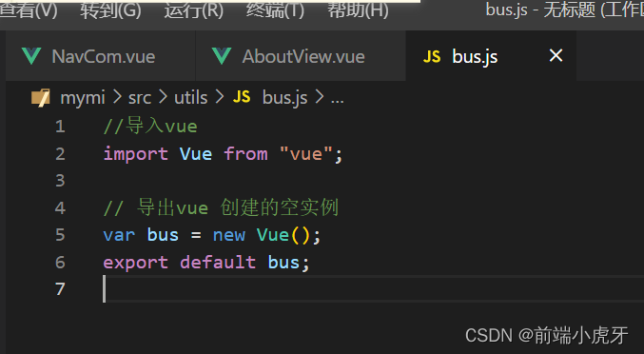644x354 pixels.
Task: Click the mymi folder icon in breadcrumb
Action: pyautogui.click(x=41, y=98)
